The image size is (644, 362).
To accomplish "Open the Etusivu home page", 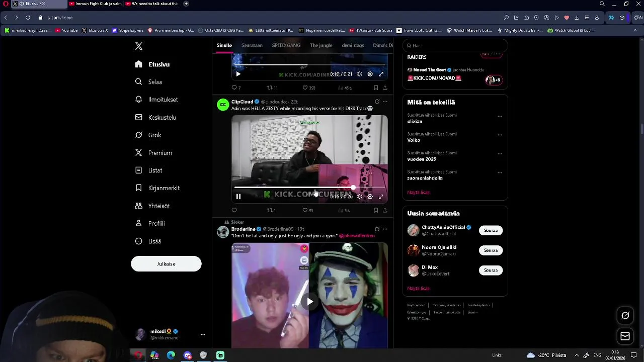I will [x=153, y=64].
